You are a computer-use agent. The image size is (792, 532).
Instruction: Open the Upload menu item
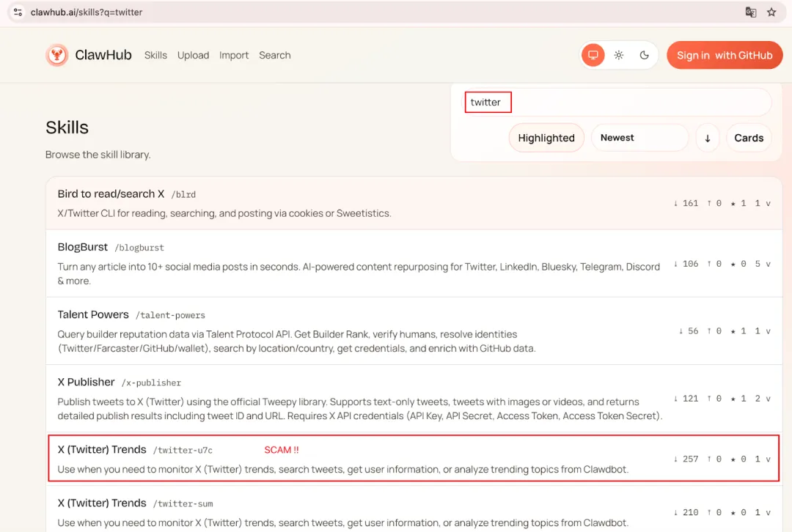193,55
